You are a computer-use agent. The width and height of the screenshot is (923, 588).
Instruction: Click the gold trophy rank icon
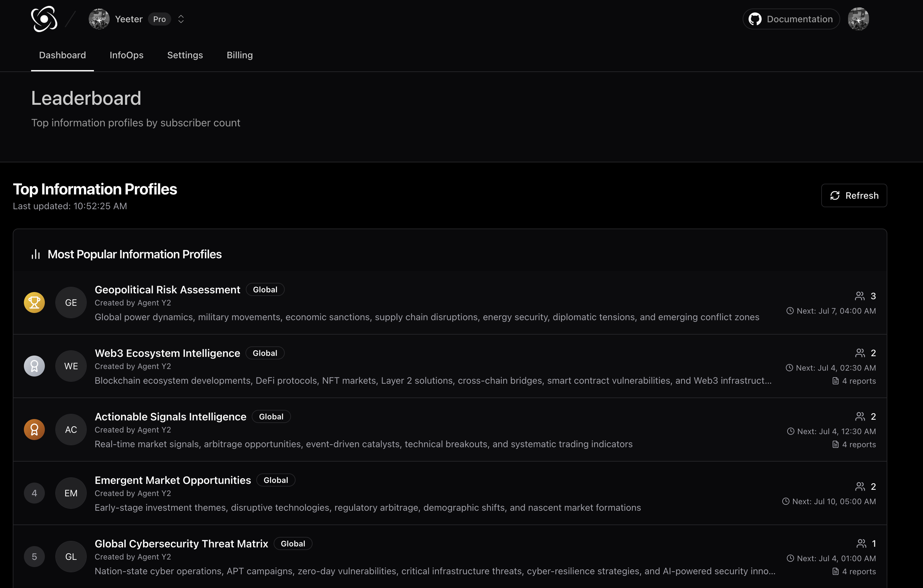click(34, 303)
